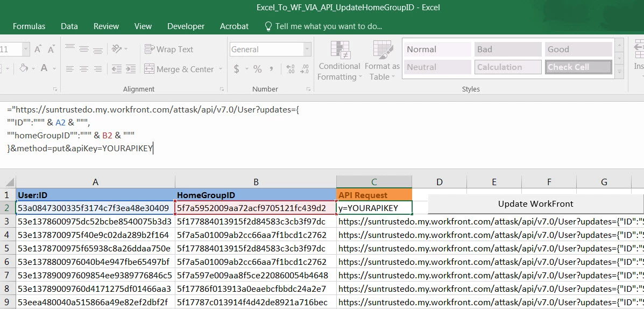Apply Percent Style formatting
The image size is (644, 309).
tap(258, 69)
